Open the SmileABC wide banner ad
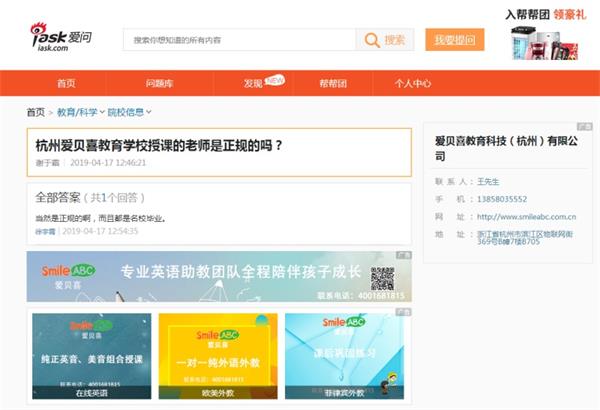This screenshot has width=600, height=410. 219,276
